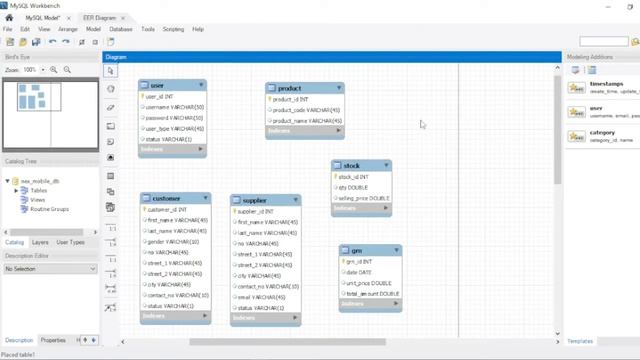Select the place new view tool
640x360 pixels.
click(110, 191)
